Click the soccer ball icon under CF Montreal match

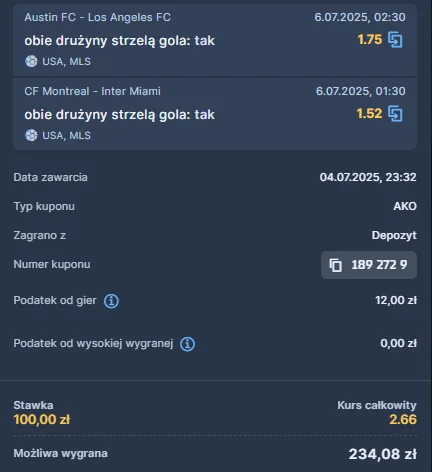[x=31, y=135]
